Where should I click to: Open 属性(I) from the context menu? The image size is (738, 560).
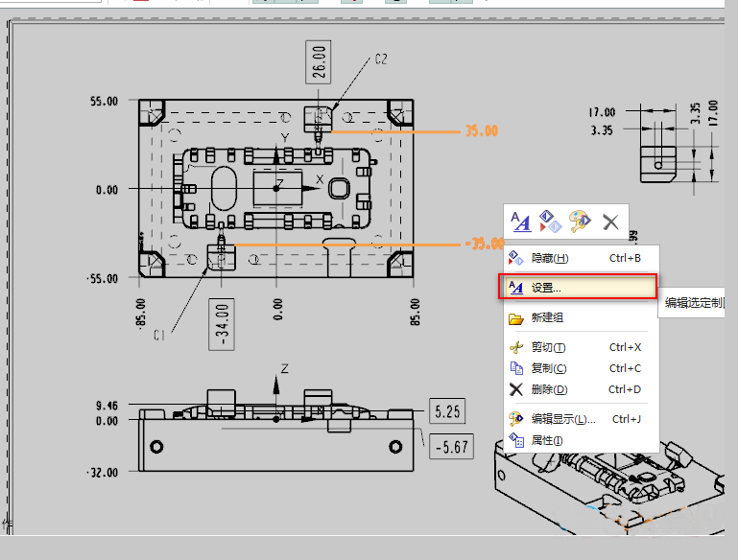coord(546,440)
